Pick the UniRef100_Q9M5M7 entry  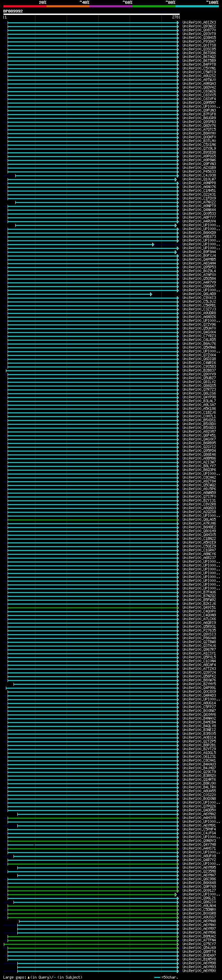click(199, 103)
